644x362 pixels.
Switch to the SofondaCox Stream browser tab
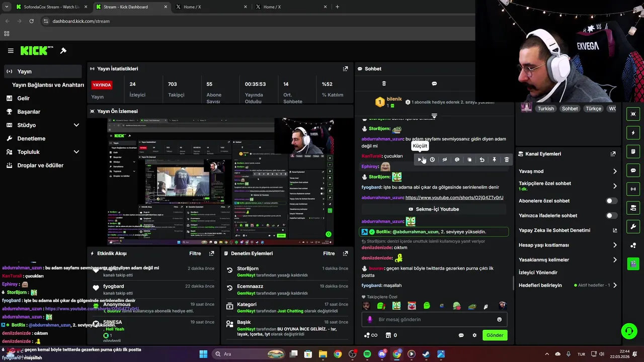click(52, 7)
